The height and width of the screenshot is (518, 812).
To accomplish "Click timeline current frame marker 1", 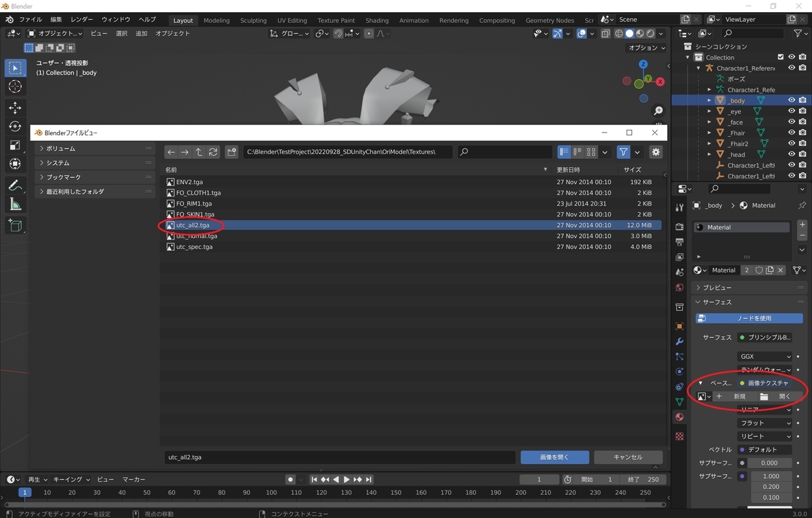I will (x=25, y=492).
